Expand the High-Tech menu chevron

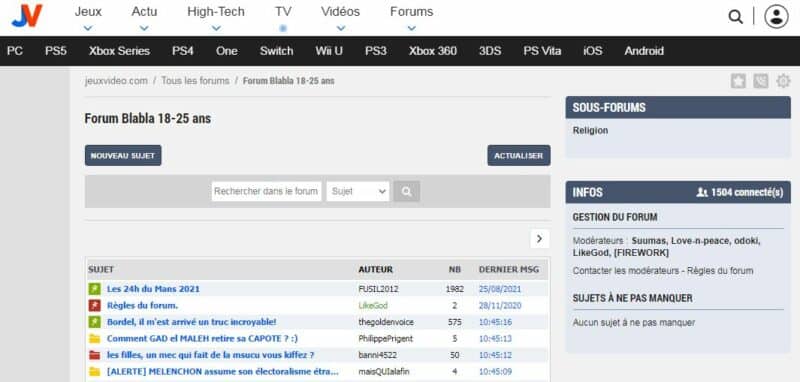coord(216,28)
